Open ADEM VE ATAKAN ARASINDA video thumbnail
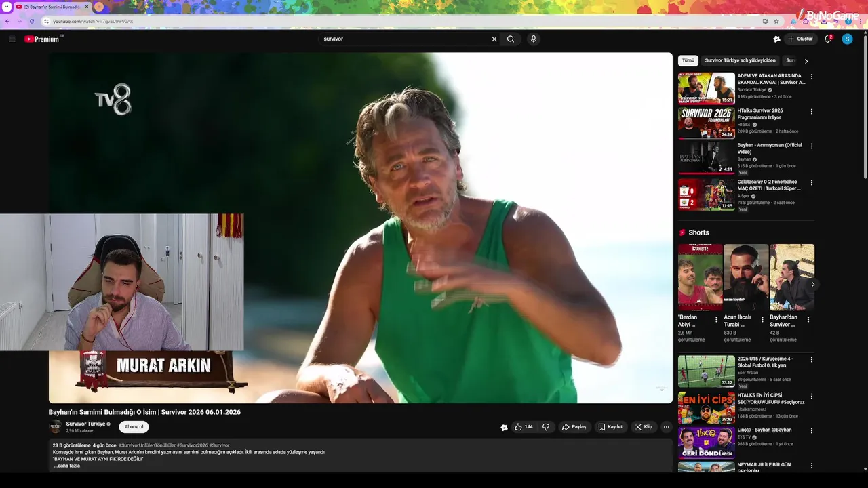 point(707,88)
